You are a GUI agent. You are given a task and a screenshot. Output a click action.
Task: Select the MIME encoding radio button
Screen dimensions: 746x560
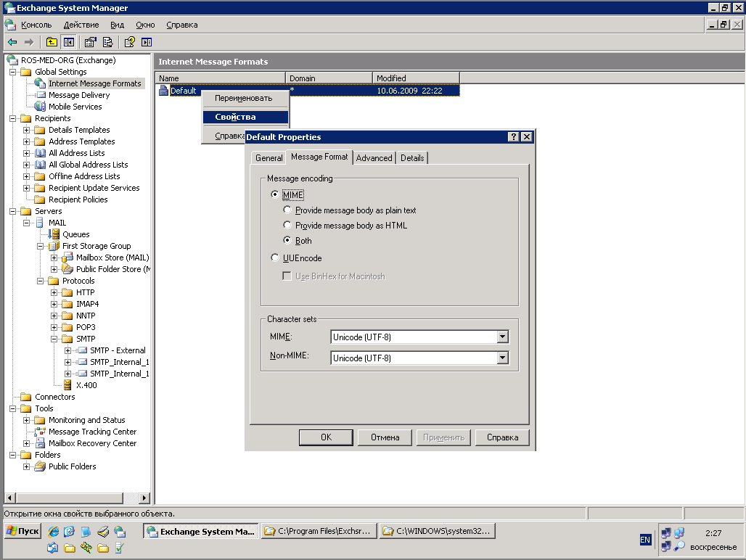tap(274, 194)
